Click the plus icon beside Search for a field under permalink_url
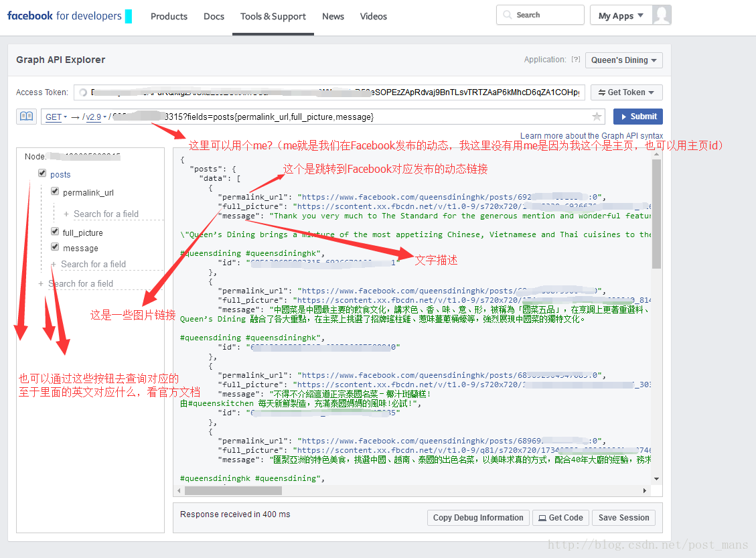 (x=66, y=214)
